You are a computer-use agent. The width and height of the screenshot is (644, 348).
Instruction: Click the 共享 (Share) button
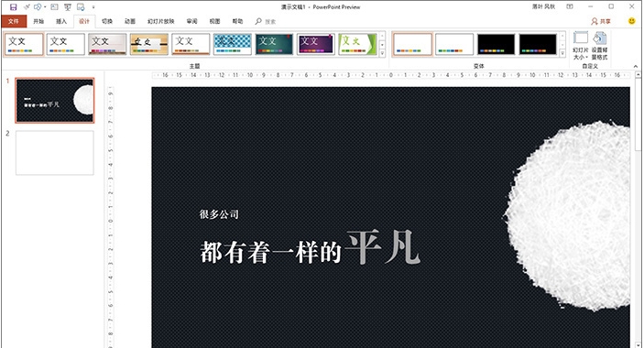coord(601,21)
